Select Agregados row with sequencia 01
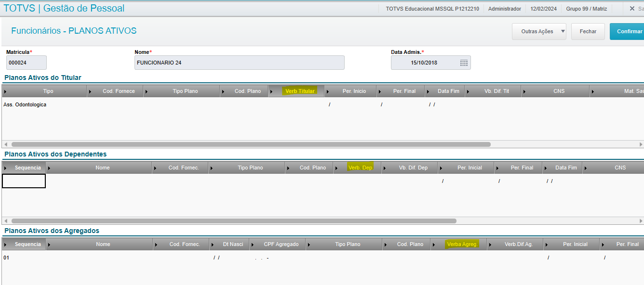The width and height of the screenshot is (644, 285). [x=322, y=258]
